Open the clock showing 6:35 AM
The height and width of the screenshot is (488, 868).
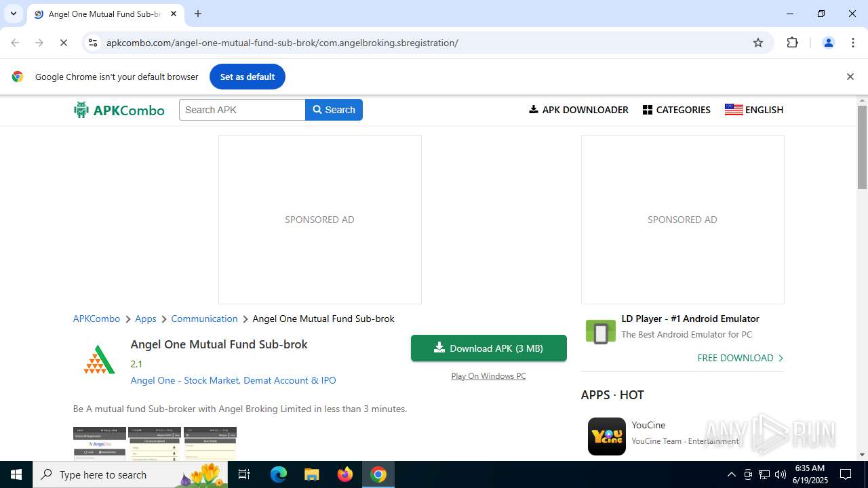click(x=811, y=474)
